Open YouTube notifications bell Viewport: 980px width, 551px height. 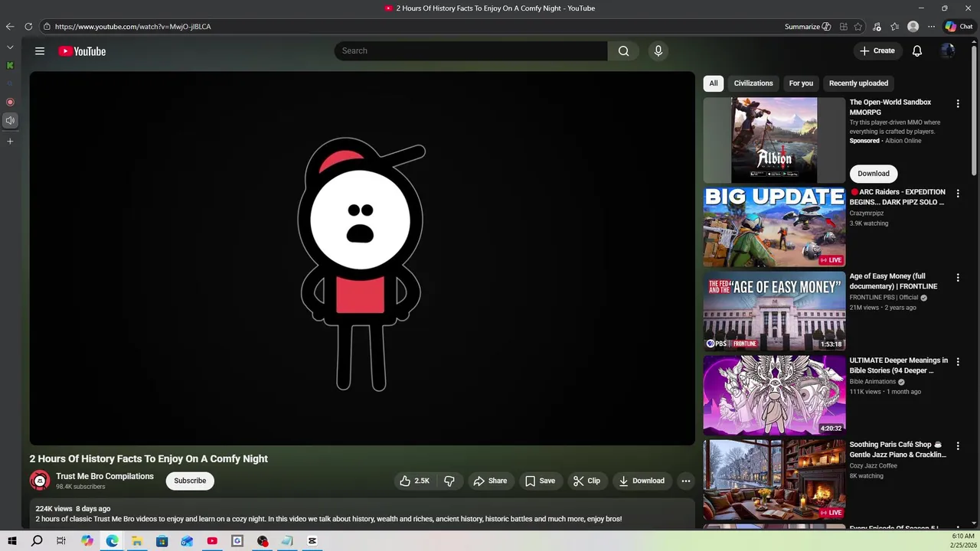tap(916, 51)
